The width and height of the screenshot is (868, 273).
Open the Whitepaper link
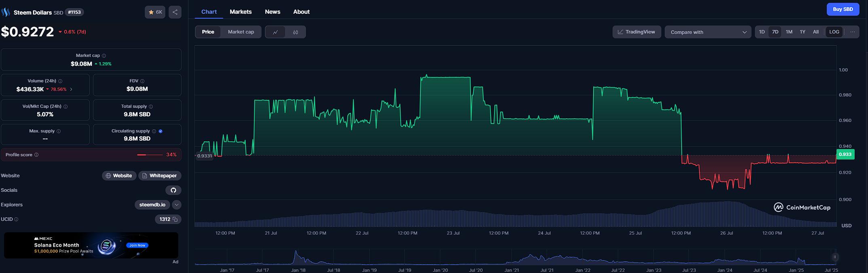pos(160,176)
